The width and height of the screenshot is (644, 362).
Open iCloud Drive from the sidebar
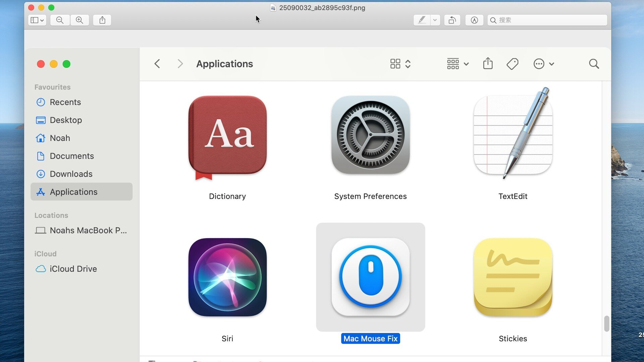(73, 268)
